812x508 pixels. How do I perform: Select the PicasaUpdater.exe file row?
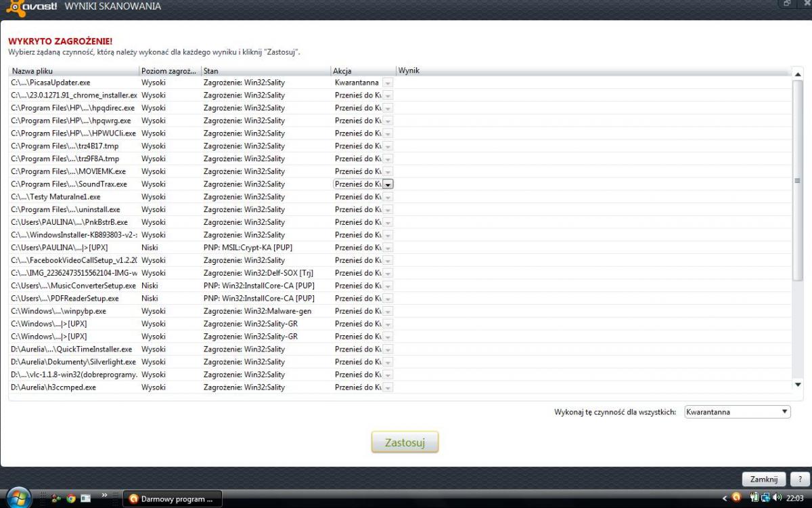(x=400, y=83)
